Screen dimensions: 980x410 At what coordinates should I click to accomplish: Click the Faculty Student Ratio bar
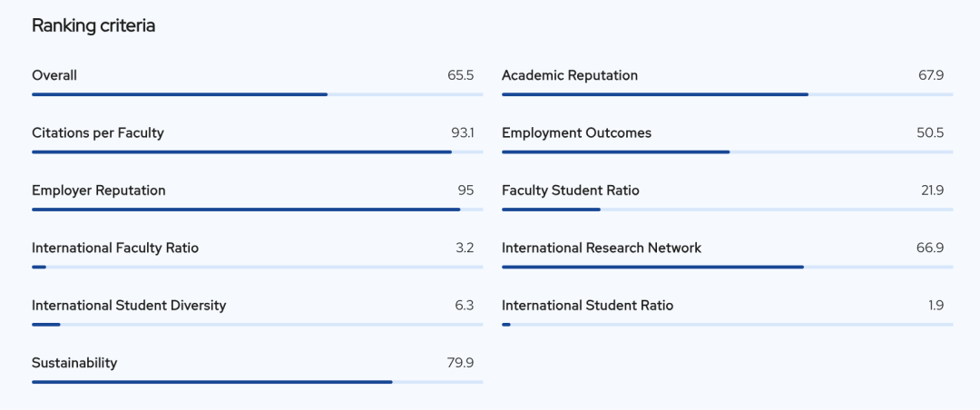(727, 210)
